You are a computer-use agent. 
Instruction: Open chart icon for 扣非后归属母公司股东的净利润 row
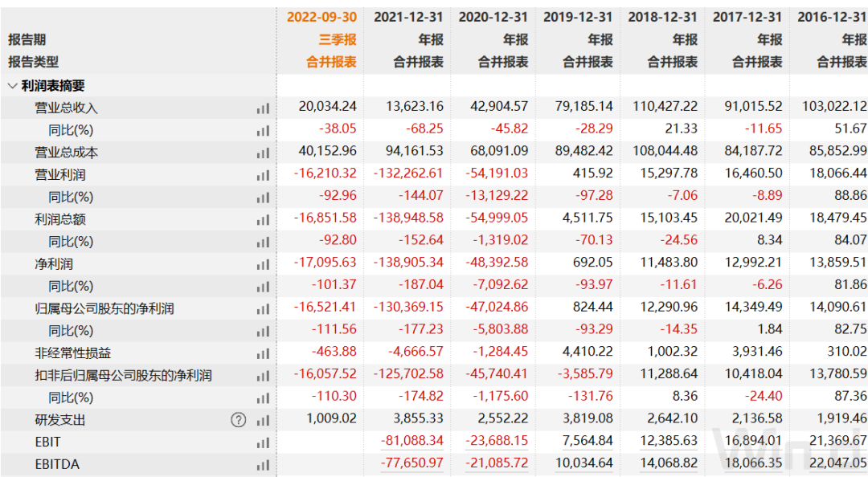tap(263, 376)
